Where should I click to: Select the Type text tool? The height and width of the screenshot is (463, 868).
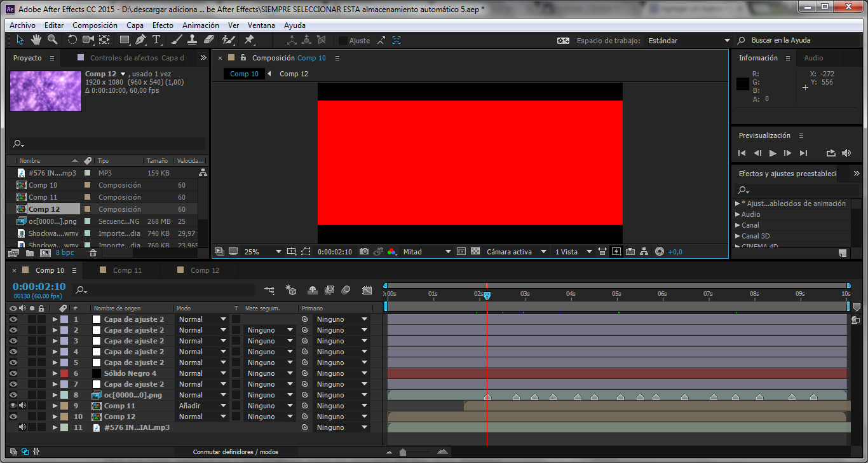click(156, 40)
